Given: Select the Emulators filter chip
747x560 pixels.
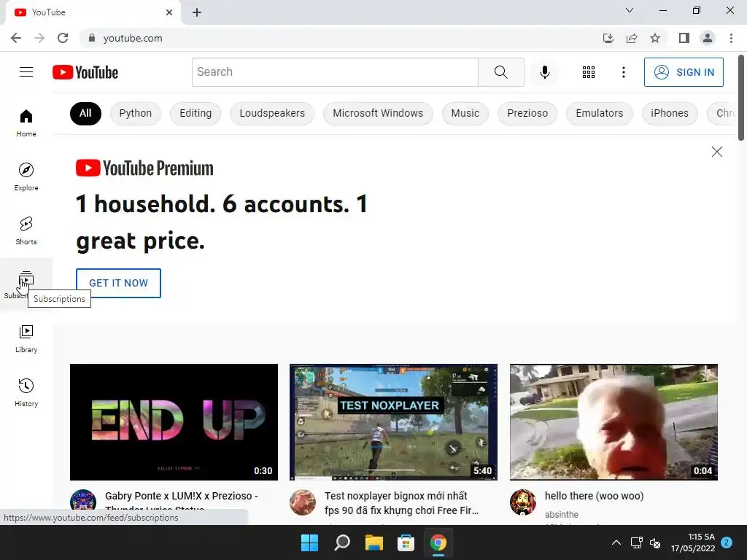Looking at the screenshot, I should tap(600, 113).
